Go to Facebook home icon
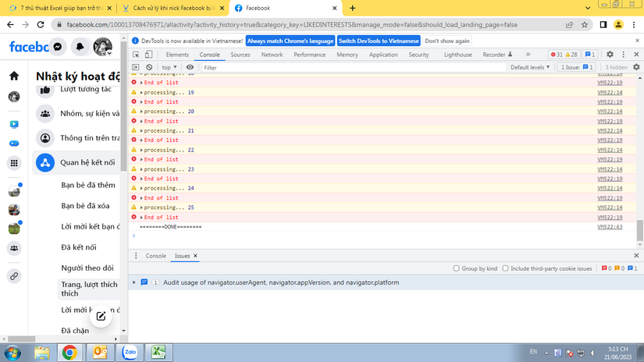The image size is (644, 362). 14,76
